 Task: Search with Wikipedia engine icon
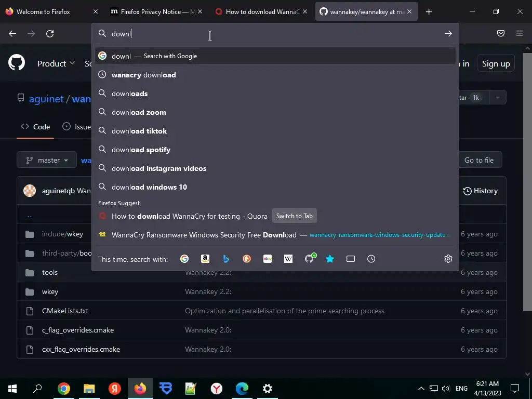(288, 259)
